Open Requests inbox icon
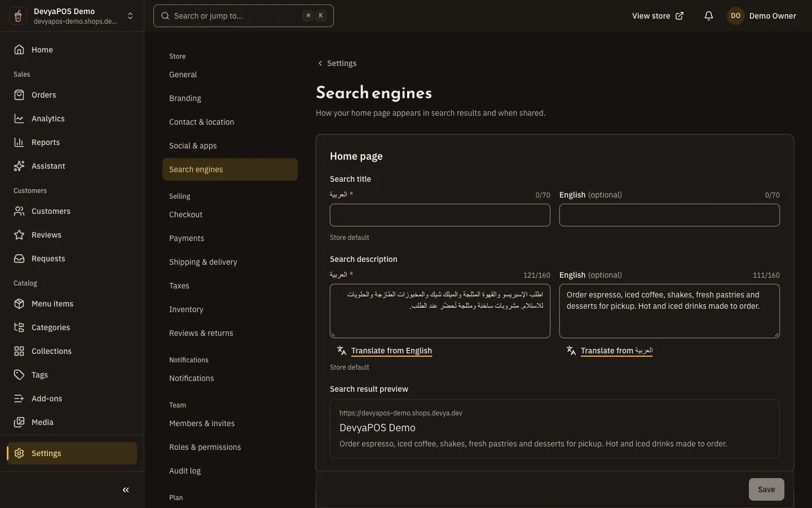 [19, 259]
